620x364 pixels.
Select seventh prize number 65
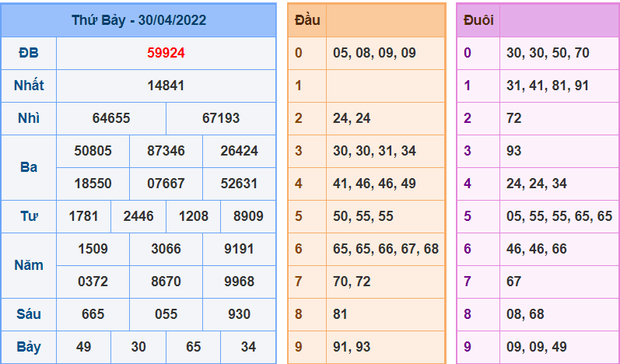[x=194, y=347]
